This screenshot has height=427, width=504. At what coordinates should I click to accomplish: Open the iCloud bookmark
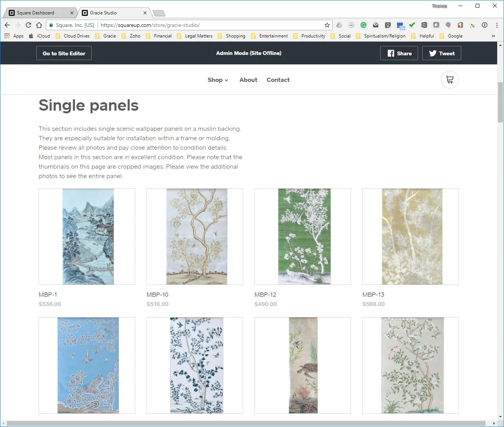click(x=39, y=36)
